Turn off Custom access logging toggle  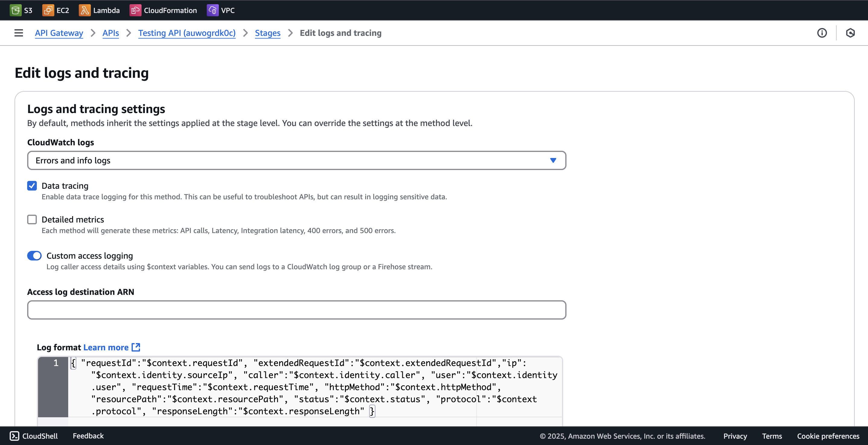coord(34,256)
